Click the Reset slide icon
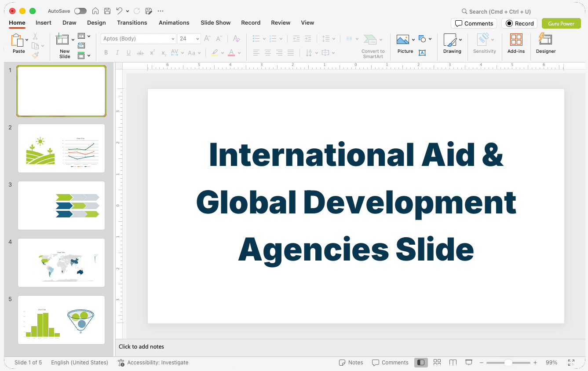Viewport: 588px width, 371px height. [x=81, y=45]
